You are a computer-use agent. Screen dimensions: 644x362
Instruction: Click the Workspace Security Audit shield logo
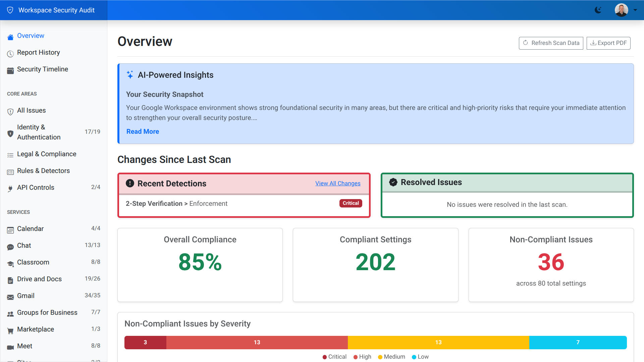click(x=10, y=10)
